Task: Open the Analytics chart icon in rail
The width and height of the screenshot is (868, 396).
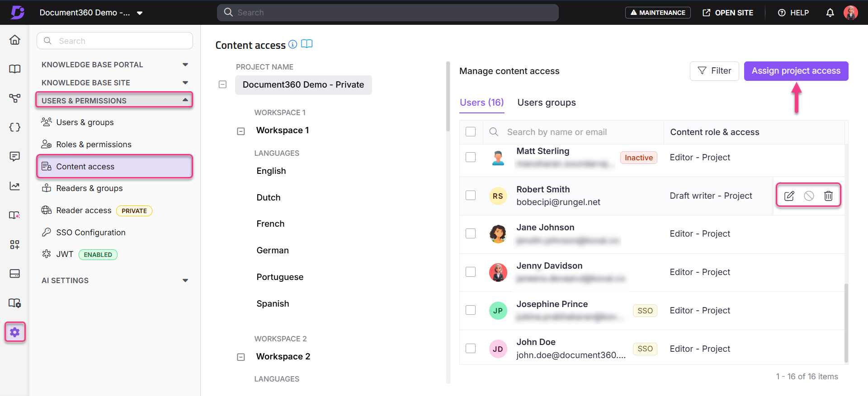Action: tap(15, 186)
